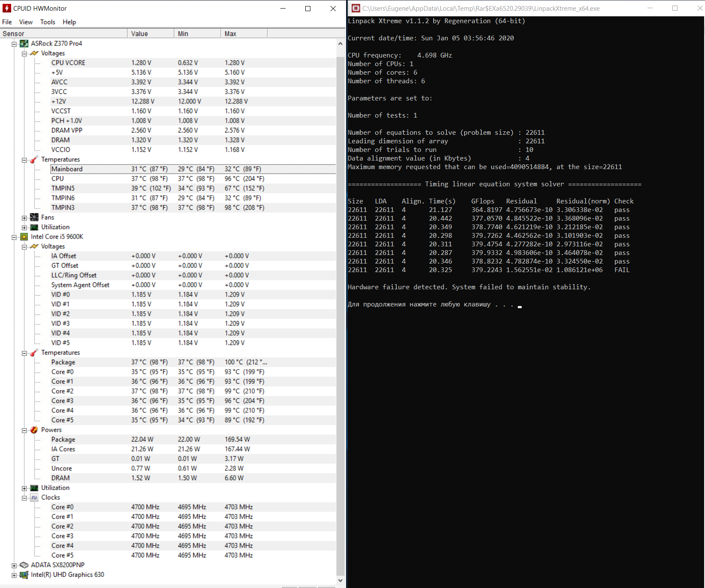Viewport: 705px width, 588px height.
Task: Select the TMPIN5 temperature row
Action: pos(193,188)
